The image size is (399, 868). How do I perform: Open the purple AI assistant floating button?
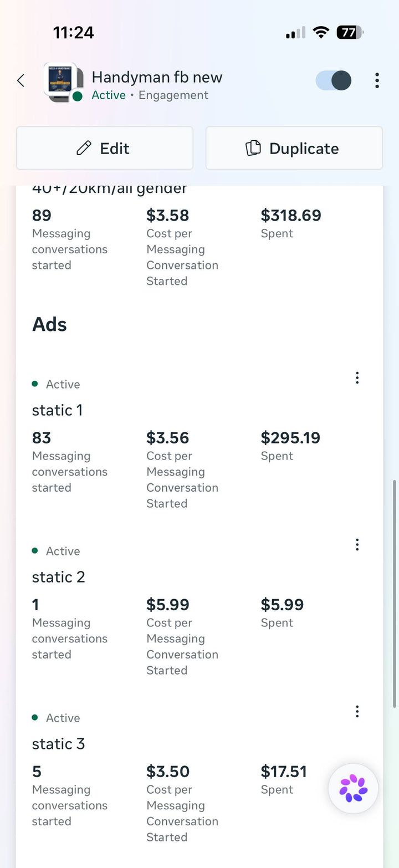tap(354, 788)
